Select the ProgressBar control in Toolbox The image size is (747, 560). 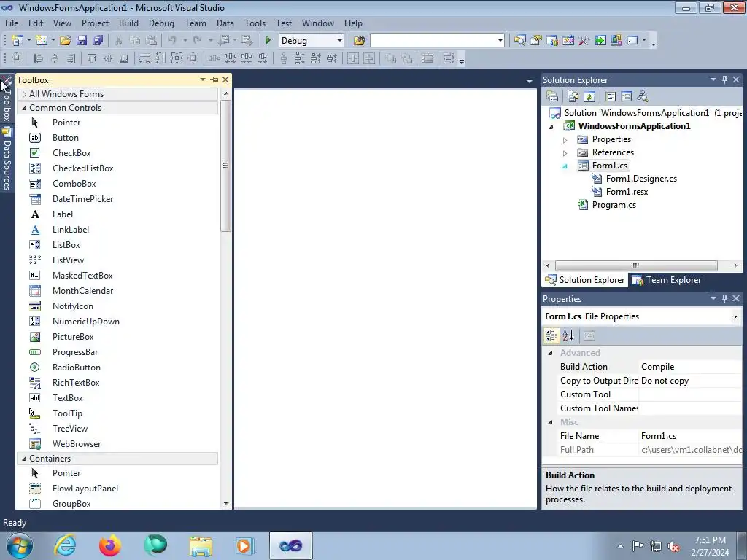(75, 352)
